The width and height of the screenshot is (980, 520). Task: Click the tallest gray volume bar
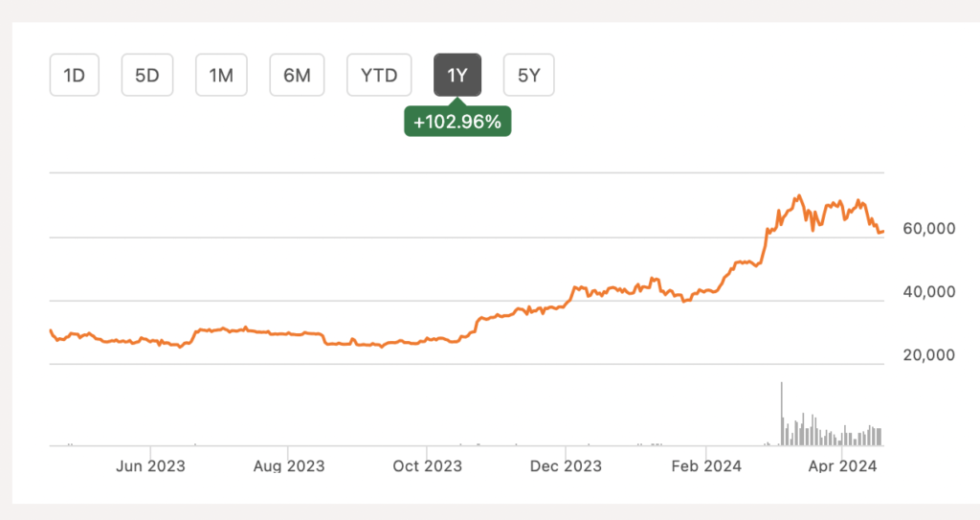(x=781, y=414)
